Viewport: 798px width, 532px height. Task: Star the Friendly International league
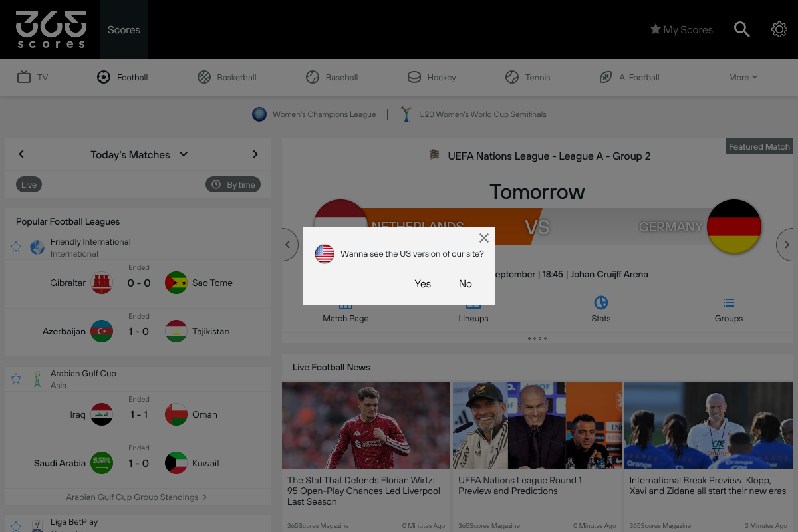[x=16, y=247]
